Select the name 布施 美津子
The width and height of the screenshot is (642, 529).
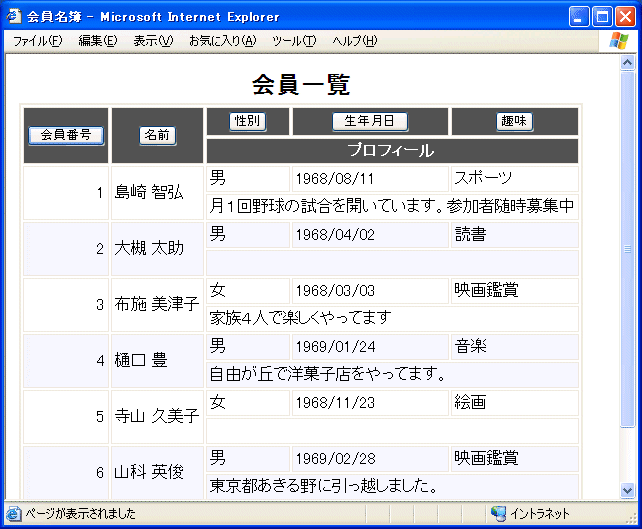point(157,304)
